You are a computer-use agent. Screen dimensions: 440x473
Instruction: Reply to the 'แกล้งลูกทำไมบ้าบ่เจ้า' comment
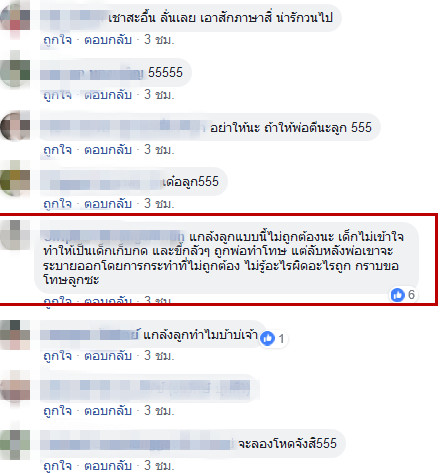click(108, 356)
